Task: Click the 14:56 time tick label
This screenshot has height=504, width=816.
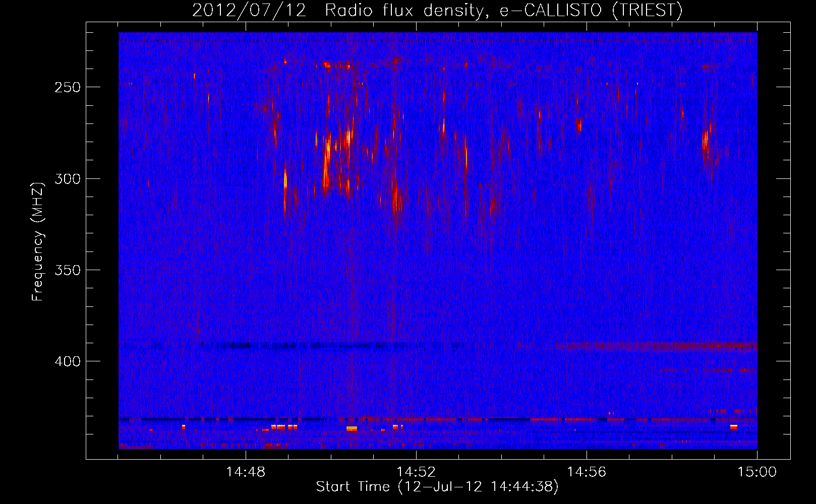Action: point(587,472)
